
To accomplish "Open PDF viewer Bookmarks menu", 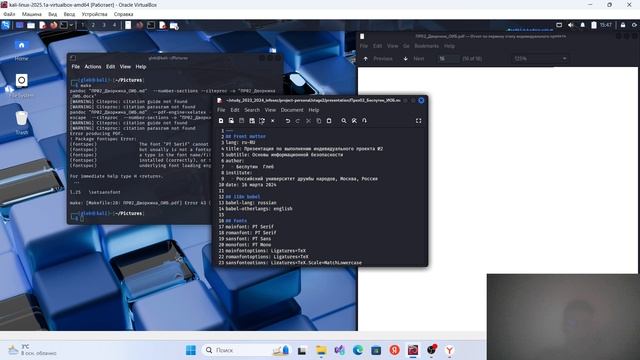I will click(427, 46).
